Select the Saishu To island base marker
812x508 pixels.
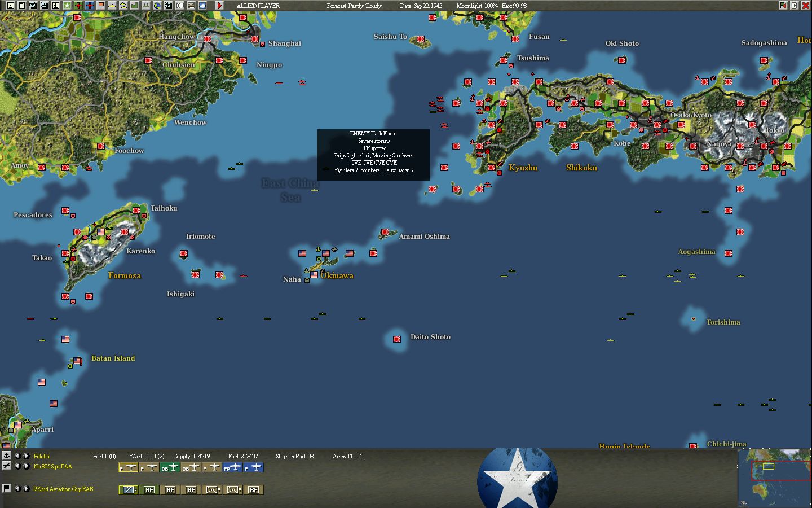pos(421,39)
